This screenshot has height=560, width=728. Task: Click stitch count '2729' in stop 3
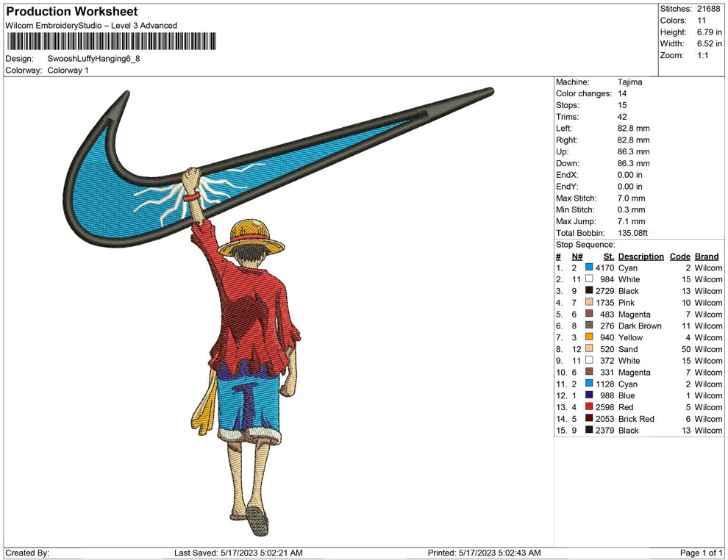click(x=605, y=291)
